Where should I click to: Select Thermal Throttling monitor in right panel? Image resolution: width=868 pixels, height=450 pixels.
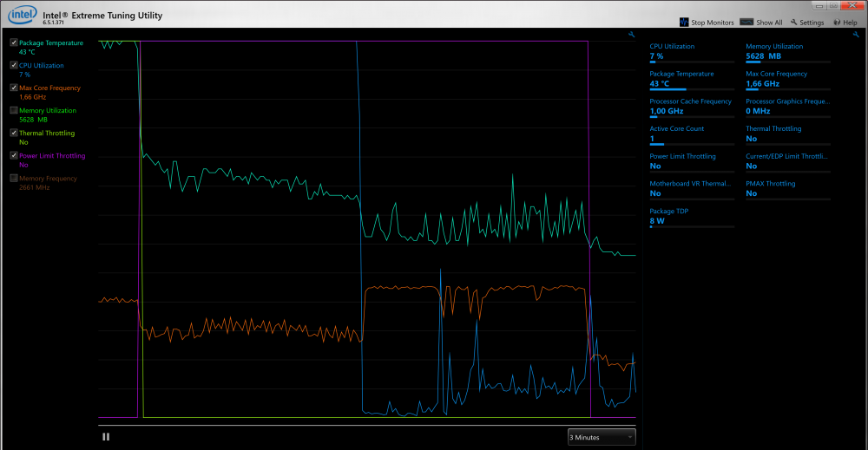[788, 134]
